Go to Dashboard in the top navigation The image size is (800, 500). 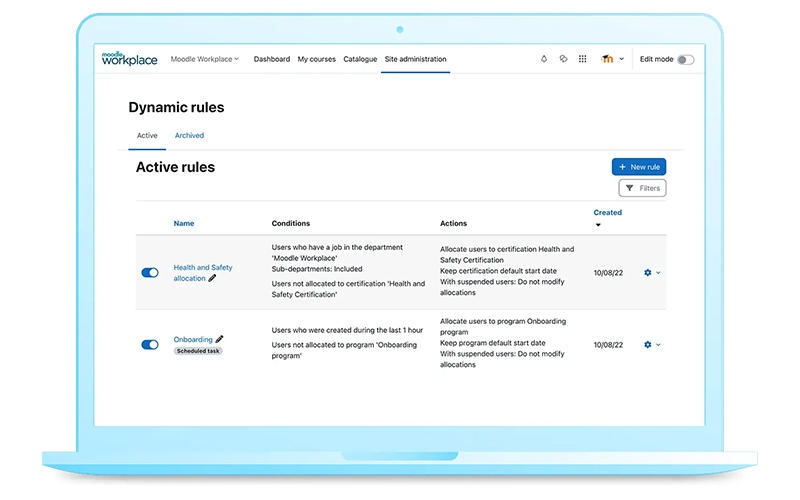pos(271,59)
